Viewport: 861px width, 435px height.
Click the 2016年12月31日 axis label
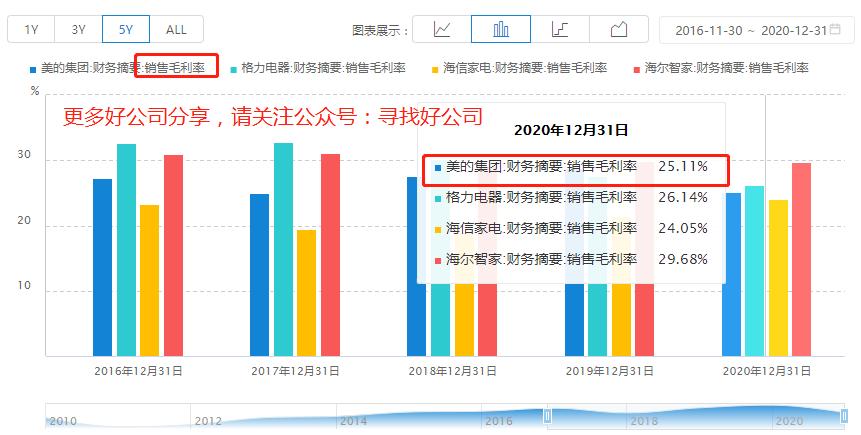(x=138, y=371)
